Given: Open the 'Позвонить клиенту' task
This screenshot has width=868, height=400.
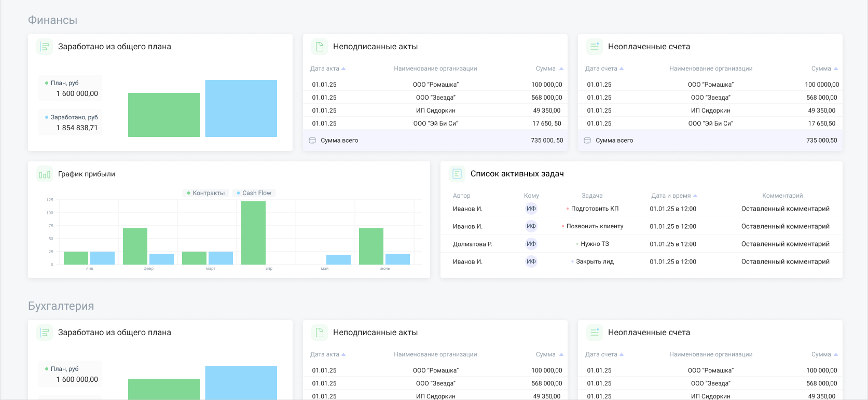Looking at the screenshot, I should point(595,226).
